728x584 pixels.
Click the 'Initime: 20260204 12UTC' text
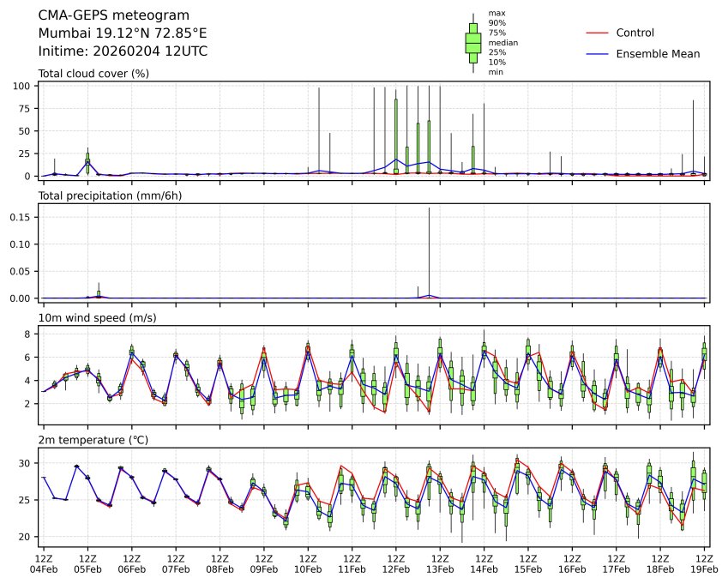123,51
